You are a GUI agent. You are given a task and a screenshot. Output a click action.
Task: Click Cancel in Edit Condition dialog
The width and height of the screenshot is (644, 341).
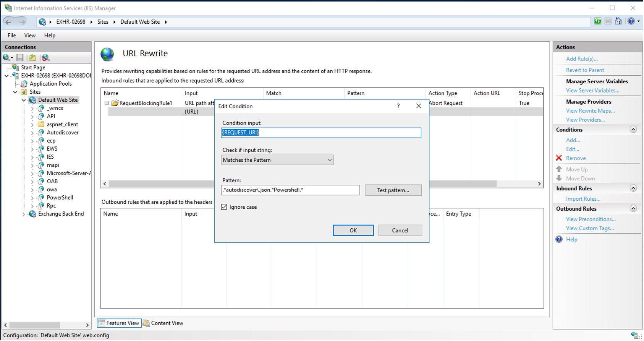400,231
